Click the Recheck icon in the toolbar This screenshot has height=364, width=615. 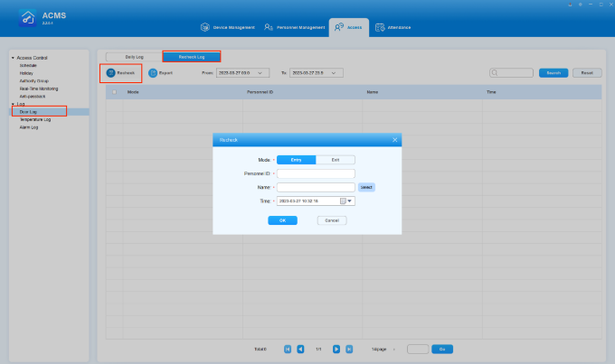pos(110,72)
